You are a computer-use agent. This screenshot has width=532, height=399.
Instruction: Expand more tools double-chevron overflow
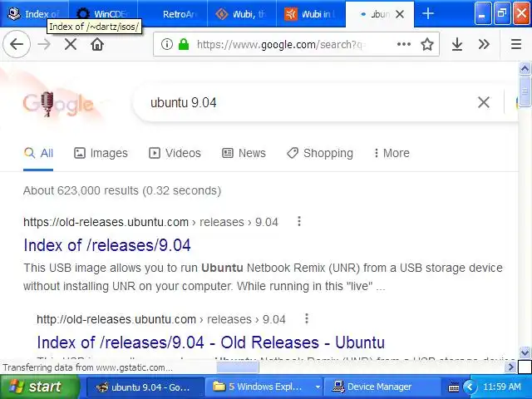(x=484, y=44)
